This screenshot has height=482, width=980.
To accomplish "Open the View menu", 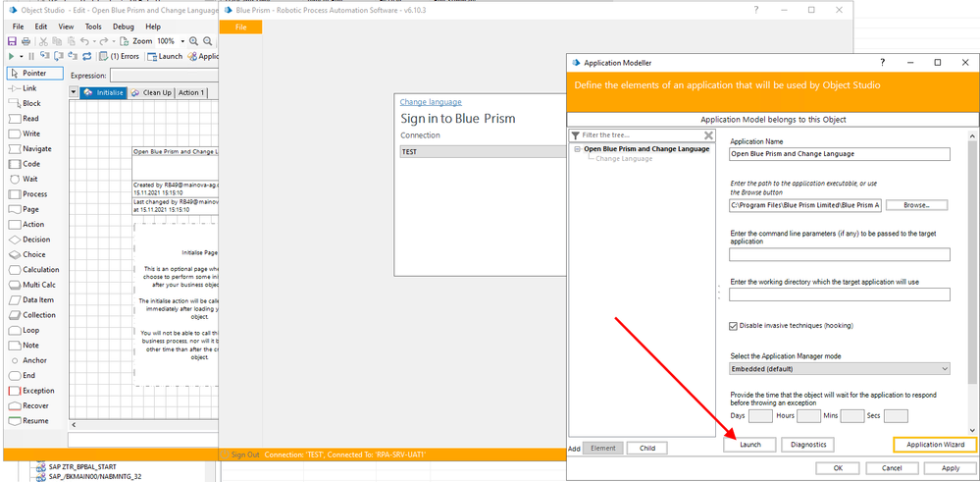I will [67, 27].
